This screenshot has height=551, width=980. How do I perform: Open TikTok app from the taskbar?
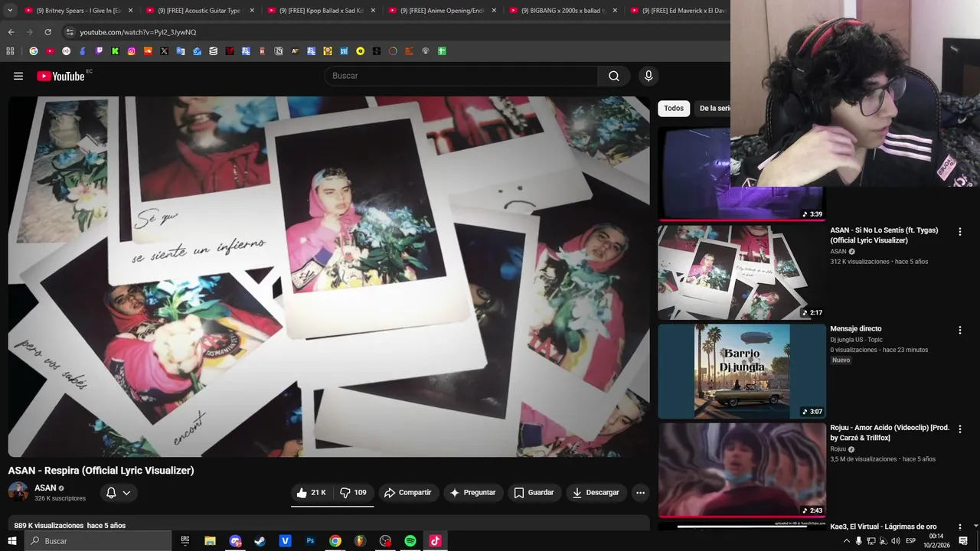point(435,541)
